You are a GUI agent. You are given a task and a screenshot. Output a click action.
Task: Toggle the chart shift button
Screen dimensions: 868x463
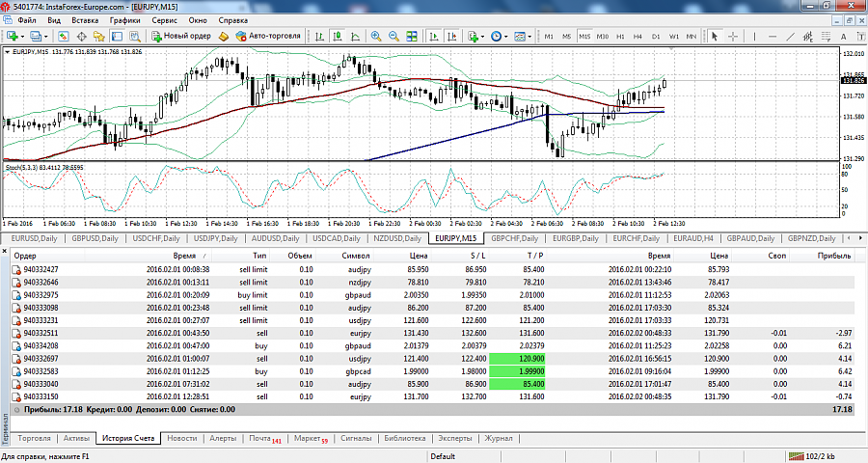(x=452, y=36)
